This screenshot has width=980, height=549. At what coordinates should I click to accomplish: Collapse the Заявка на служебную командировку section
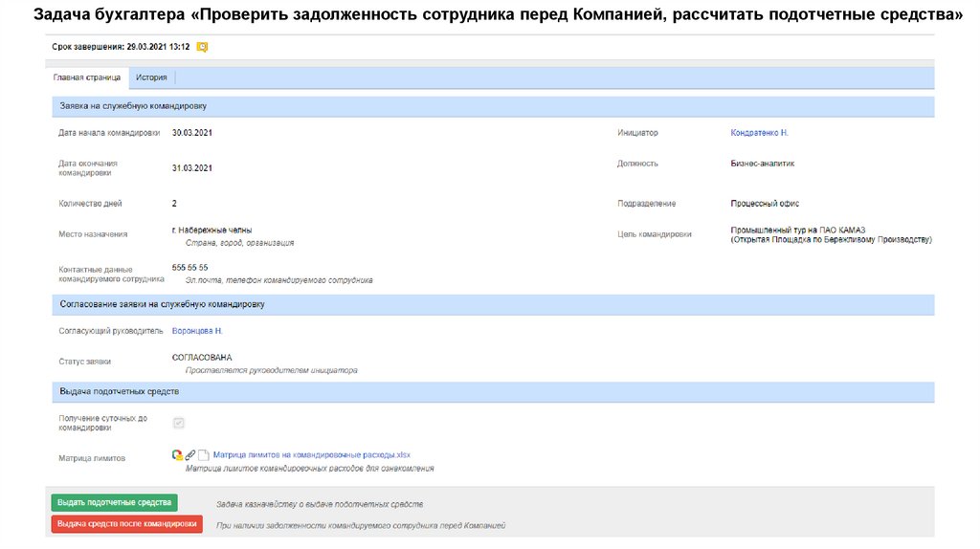pyautogui.click(x=133, y=106)
